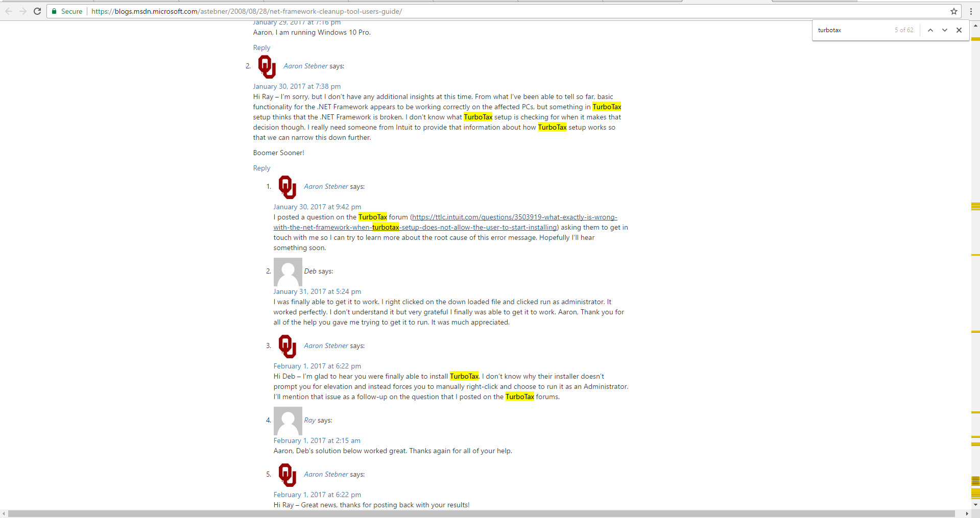This screenshot has height=518, width=980.
Task: Open January 31, 2017 at 5:24 pm permalink
Action: (x=317, y=291)
